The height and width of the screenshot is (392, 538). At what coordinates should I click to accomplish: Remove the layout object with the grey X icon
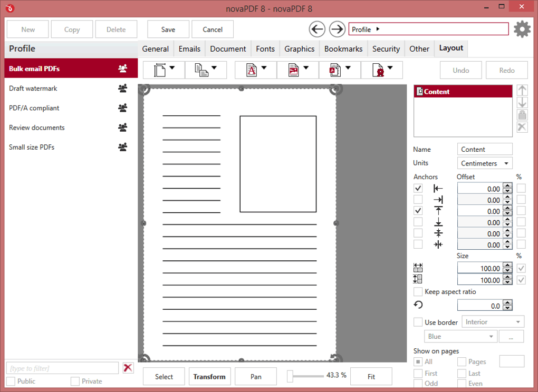coord(522,127)
